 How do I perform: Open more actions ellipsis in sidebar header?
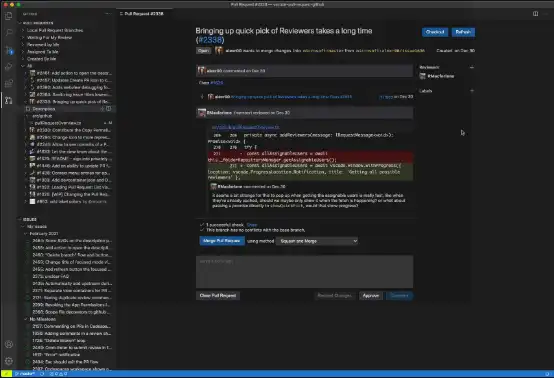tap(108, 14)
